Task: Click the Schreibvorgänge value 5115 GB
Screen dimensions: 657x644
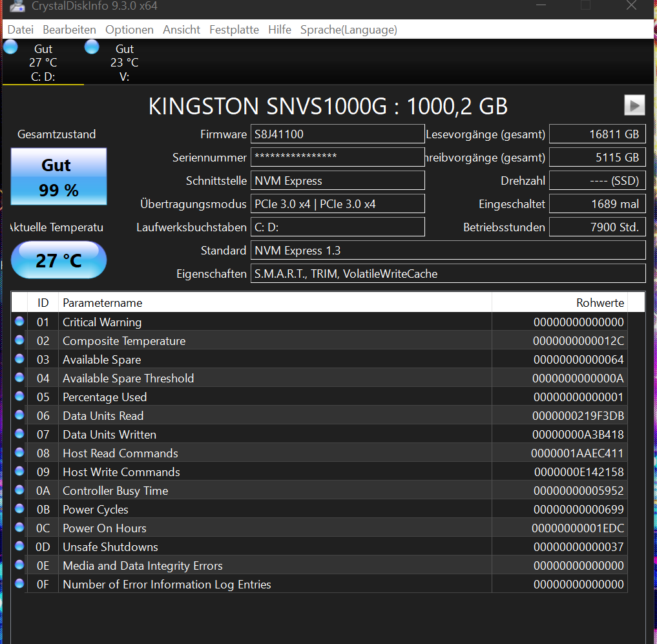Action: pyautogui.click(x=597, y=157)
